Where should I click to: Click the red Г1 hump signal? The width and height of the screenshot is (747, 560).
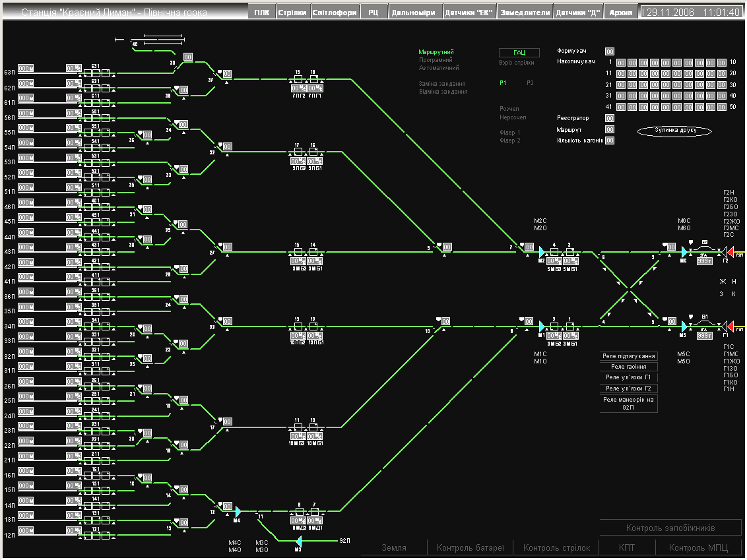(730, 327)
